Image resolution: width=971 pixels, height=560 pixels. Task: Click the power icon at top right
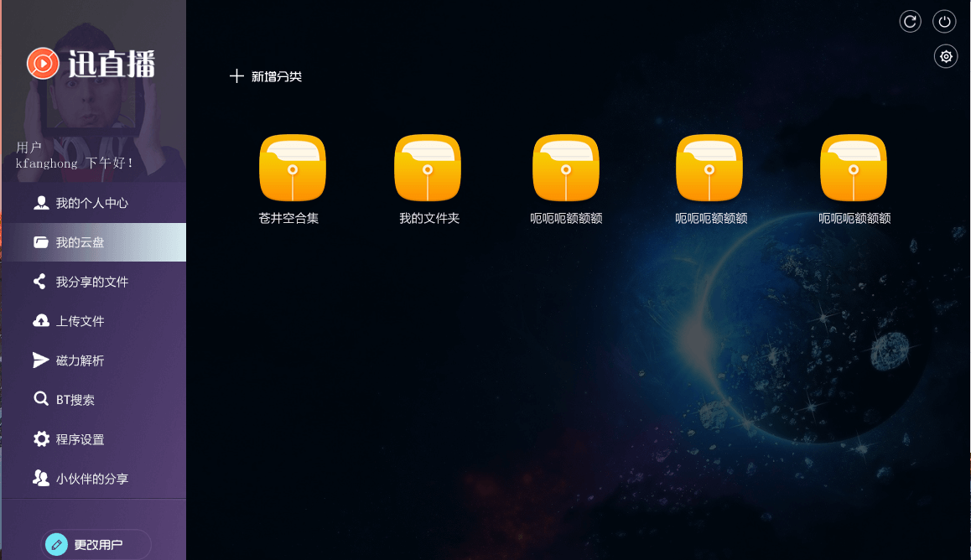(944, 21)
